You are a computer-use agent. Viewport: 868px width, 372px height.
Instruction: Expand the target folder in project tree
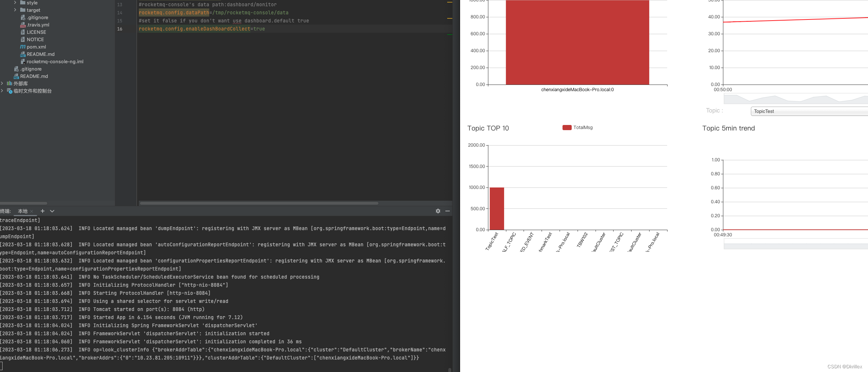point(15,10)
